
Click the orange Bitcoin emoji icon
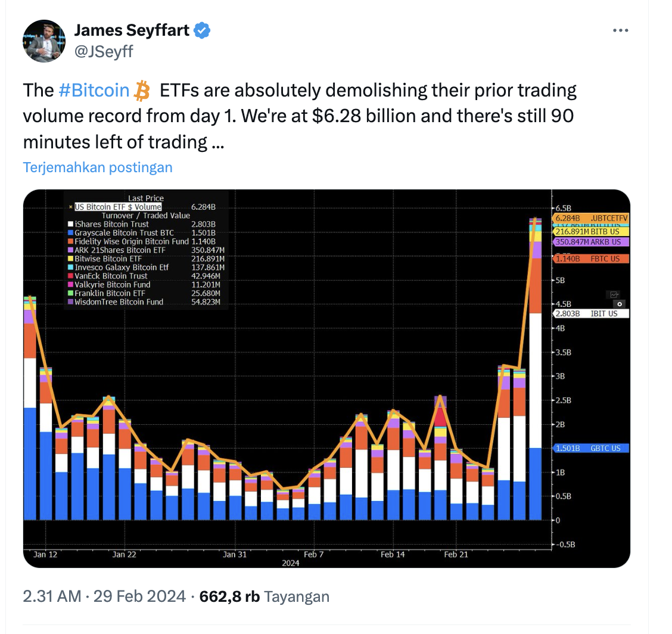(x=142, y=91)
